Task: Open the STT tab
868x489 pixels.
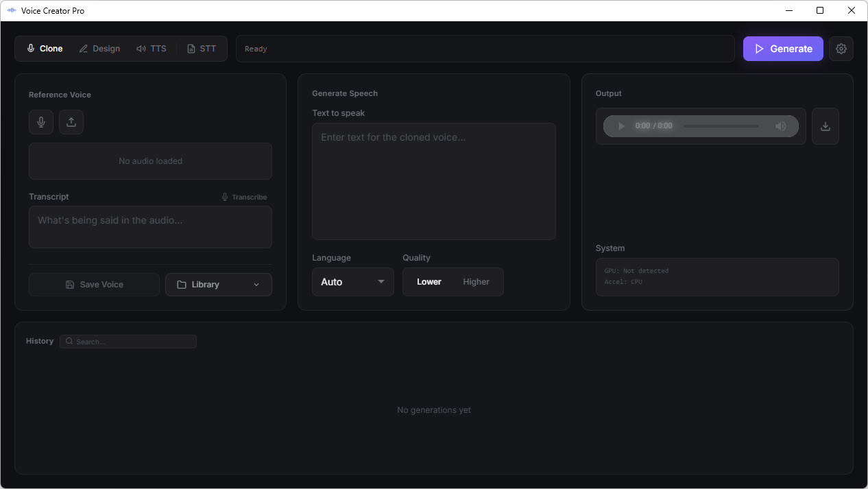Action: tap(202, 48)
